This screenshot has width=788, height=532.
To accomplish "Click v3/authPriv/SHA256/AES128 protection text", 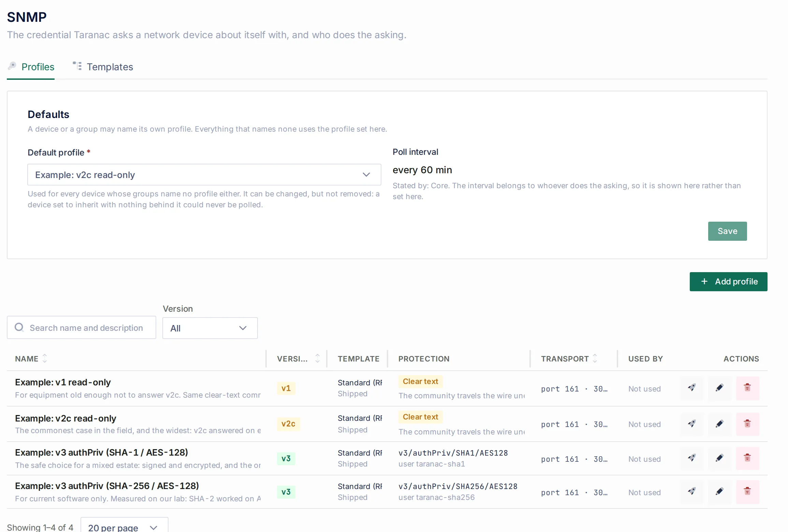I will coord(458,486).
